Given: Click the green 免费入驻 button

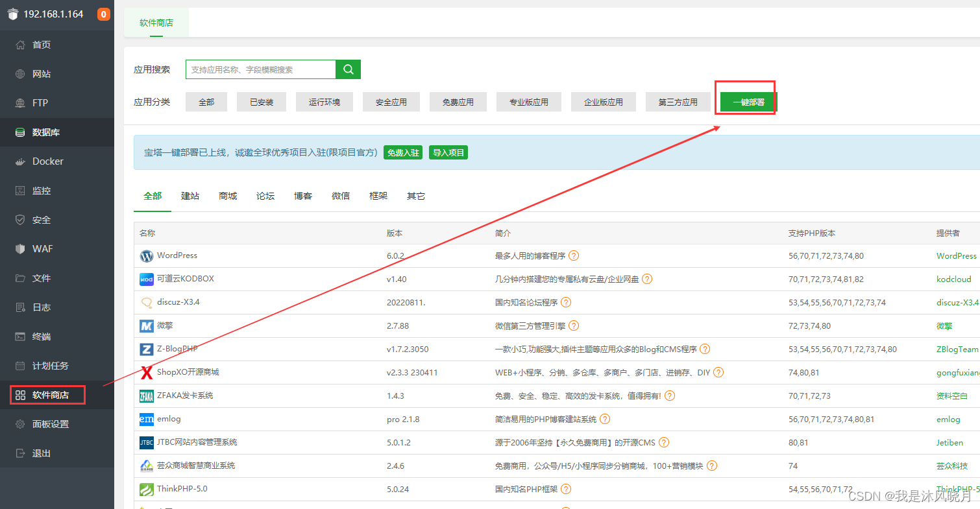Looking at the screenshot, I should pos(403,153).
